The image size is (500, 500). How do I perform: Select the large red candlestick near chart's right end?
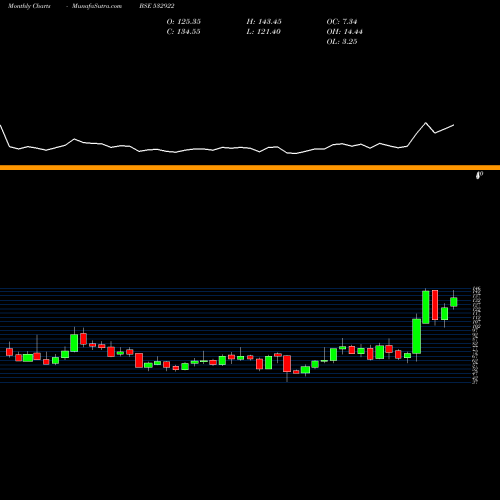click(x=435, y=305)
